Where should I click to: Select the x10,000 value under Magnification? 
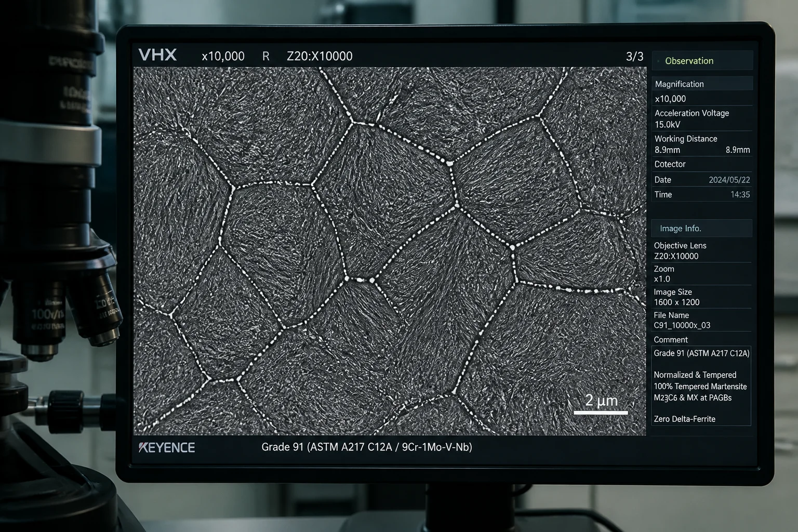(670, 99)
